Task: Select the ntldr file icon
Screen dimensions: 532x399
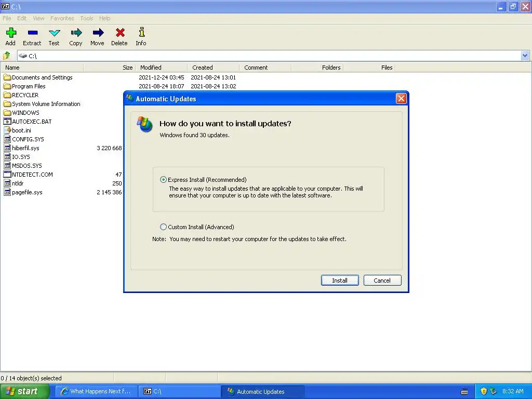Action: (7, 183)
